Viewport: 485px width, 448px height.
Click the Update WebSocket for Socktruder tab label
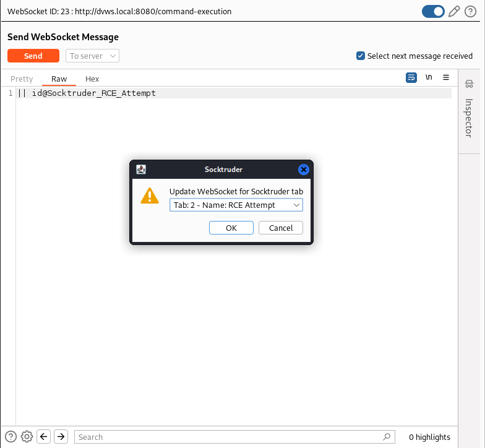tap(236, 192)
